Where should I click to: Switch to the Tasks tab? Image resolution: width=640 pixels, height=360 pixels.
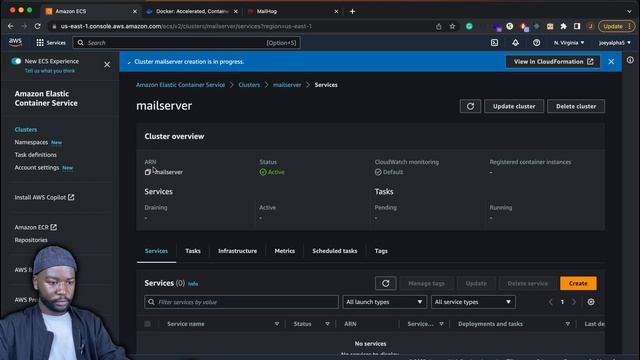tap(193, 251)
